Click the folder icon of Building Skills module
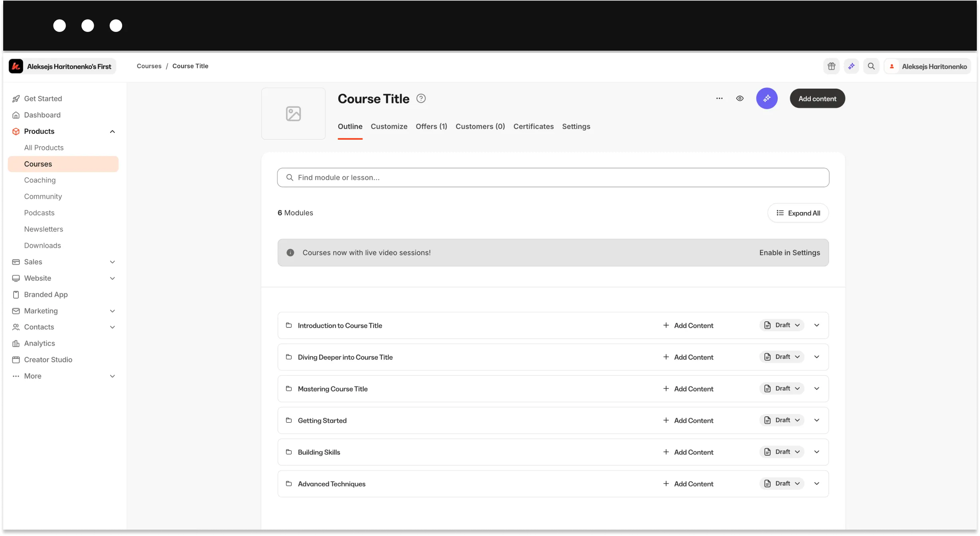The height and width of the screenshot is (536, 980). point(289,452)
